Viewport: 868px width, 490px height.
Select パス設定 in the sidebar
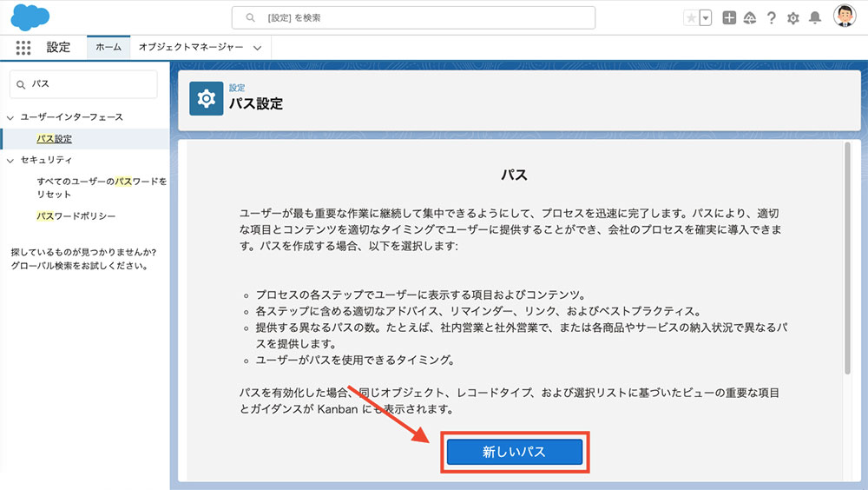(54, 138)
